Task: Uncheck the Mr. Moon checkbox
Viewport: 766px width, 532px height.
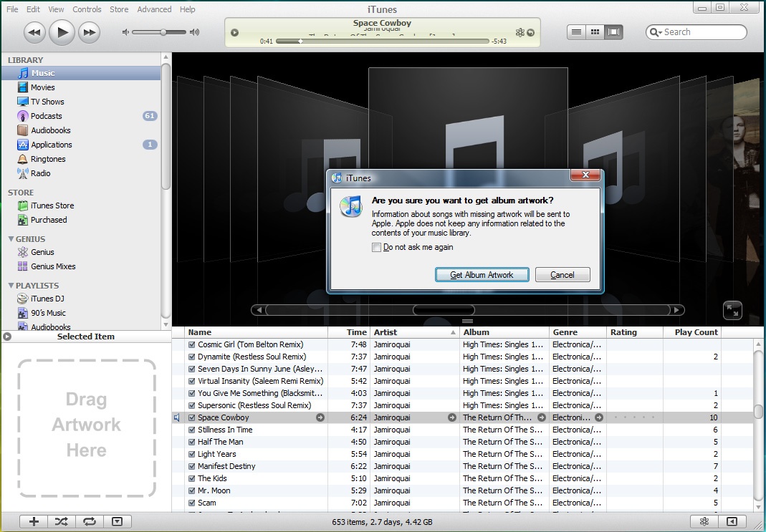Action: click(192, 491)
